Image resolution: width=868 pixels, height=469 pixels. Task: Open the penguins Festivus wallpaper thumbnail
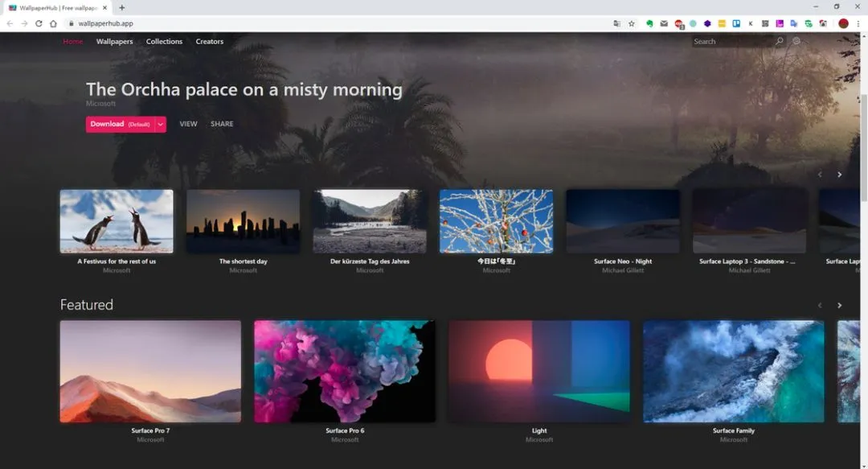[117, 221]
